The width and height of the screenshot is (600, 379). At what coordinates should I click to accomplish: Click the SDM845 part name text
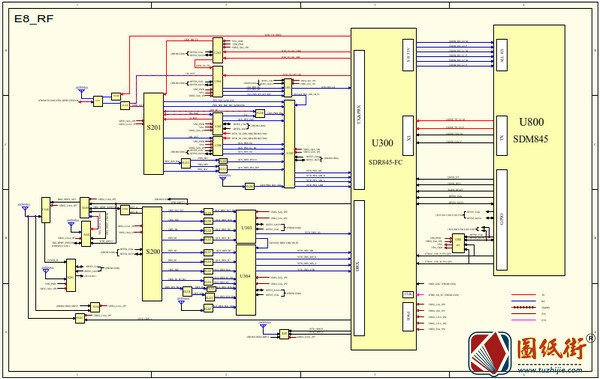530,139
